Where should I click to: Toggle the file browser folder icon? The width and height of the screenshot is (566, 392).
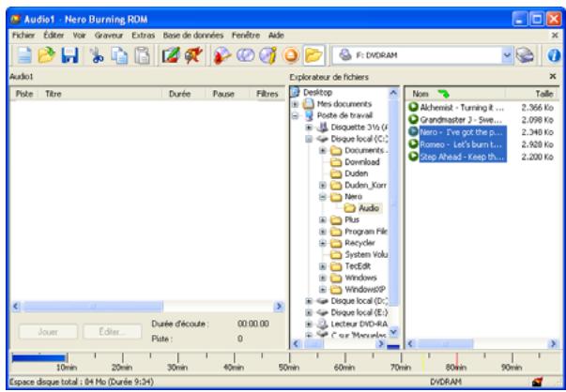point(314,55)
